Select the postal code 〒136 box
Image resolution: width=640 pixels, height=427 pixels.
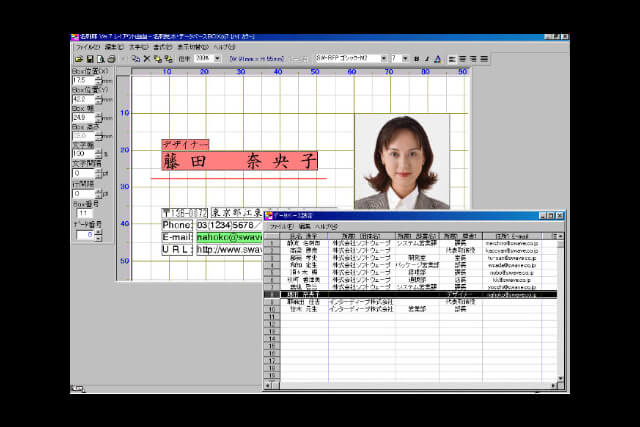(184, 213)
